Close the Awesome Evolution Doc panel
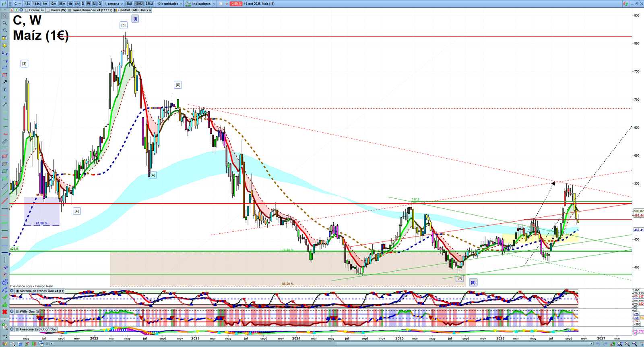644x347 pixels. pos(12,329)
